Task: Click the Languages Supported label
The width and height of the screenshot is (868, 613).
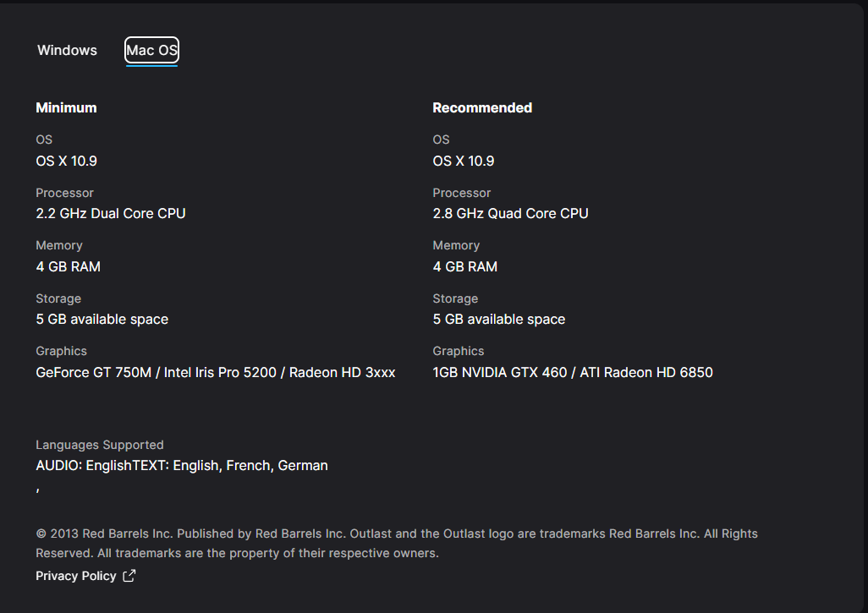Action: [x=100, y=445]
